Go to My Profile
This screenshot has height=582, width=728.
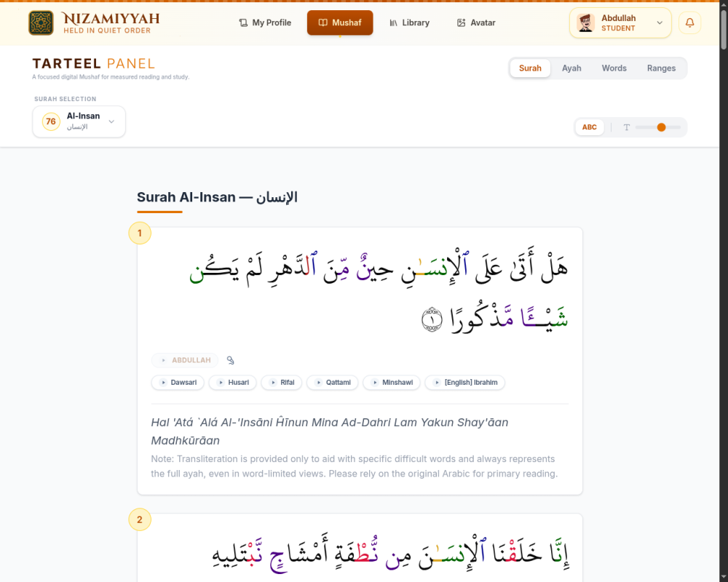click(x=265, y=23)
